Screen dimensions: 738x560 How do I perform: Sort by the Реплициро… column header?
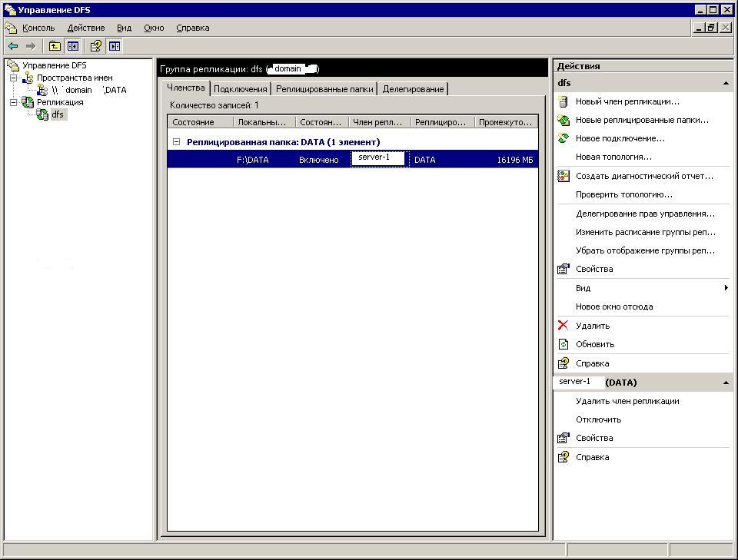click(443, 122)
